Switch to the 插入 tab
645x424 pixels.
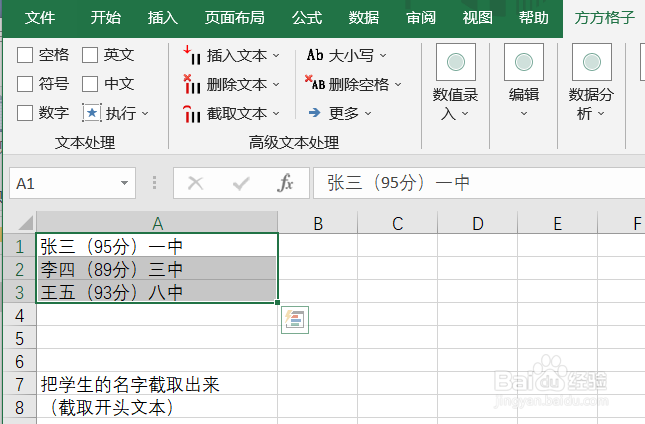pyautogui.click(x=162, y=18)
